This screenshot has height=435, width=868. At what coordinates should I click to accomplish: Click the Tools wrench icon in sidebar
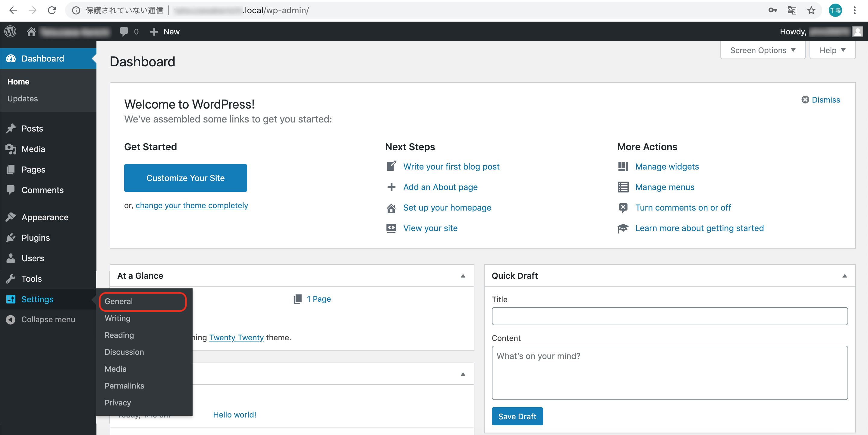click(x=11, y=278)
